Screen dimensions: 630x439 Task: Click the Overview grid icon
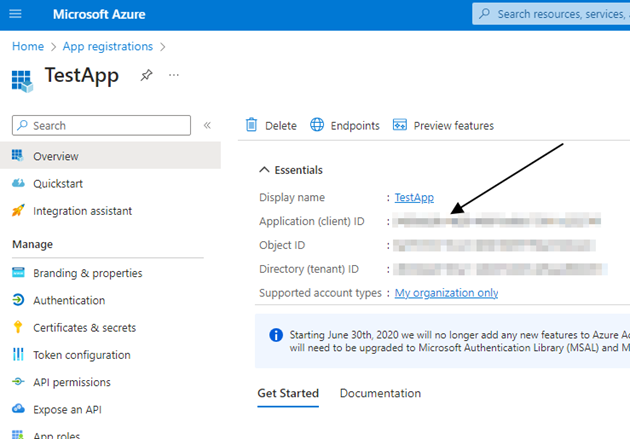[18, 155]
